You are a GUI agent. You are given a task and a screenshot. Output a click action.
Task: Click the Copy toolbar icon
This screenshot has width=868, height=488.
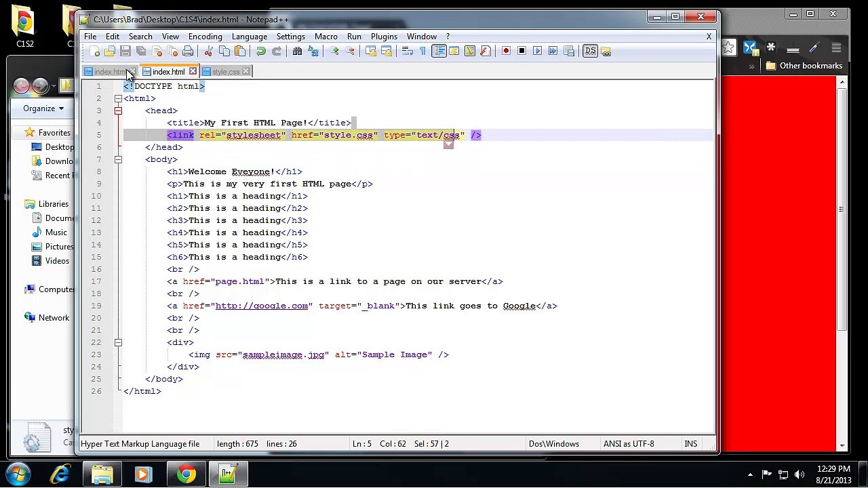[224, 52]
